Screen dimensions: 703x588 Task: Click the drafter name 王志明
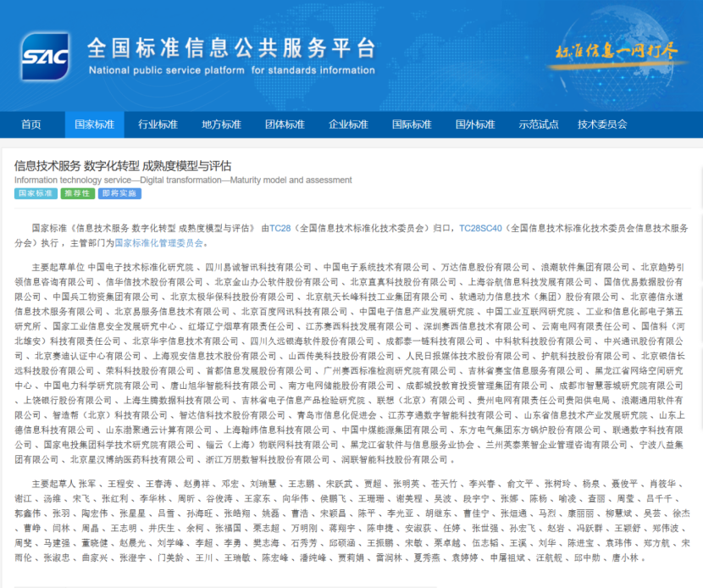(x=124, y=529)
